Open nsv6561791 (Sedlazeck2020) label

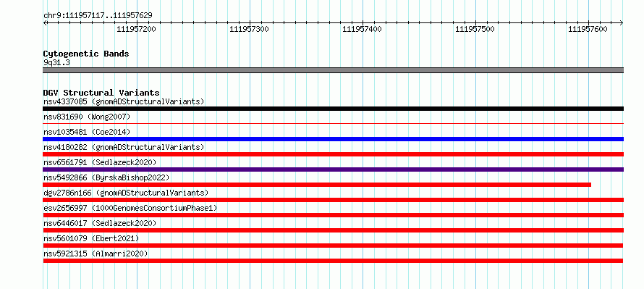(100, 162)
